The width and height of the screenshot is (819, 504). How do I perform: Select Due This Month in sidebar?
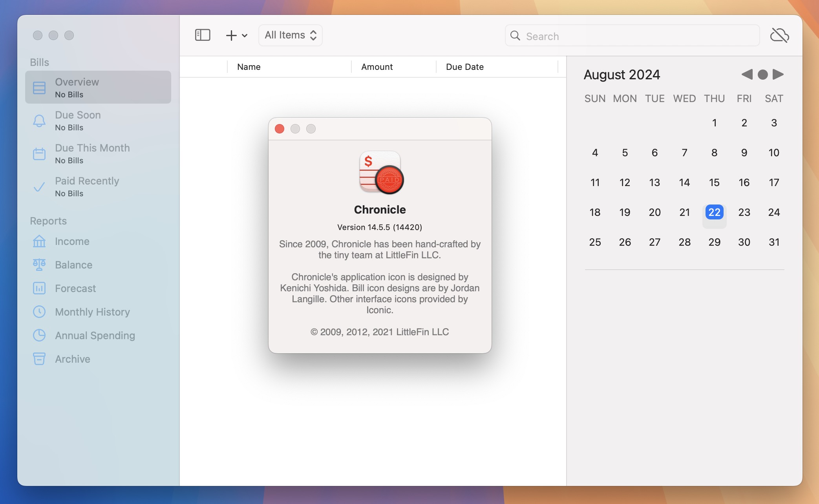pos(98,153)
